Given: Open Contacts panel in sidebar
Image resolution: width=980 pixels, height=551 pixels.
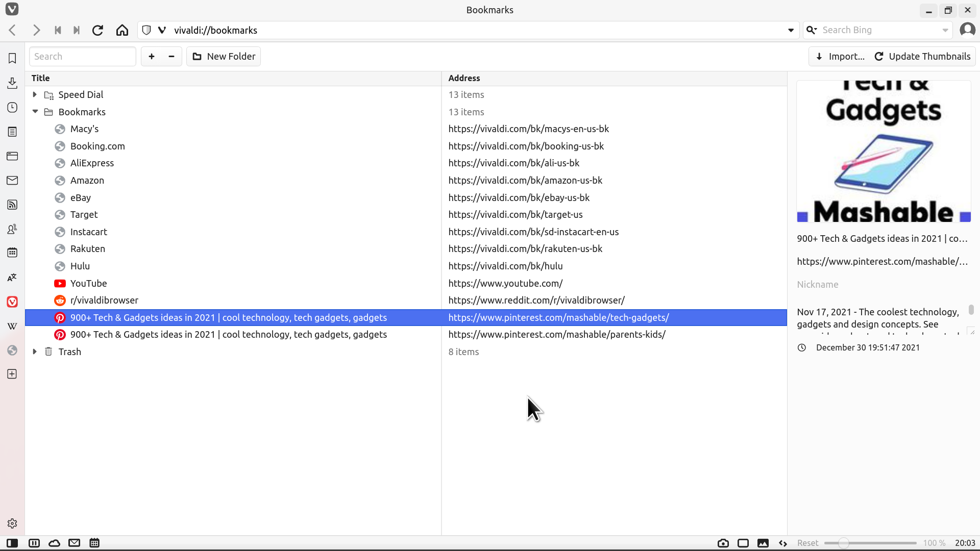Looking at the screenshot, I should pos(12,229).
